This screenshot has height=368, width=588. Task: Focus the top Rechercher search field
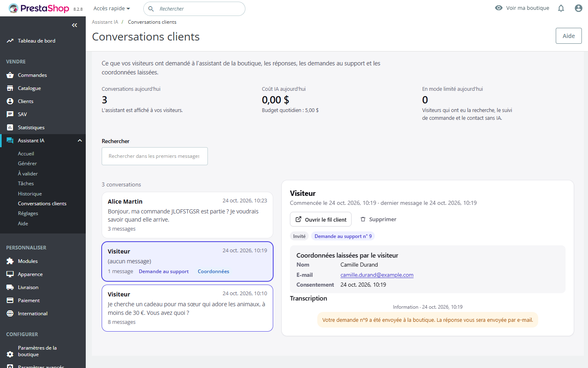point(194,9)
